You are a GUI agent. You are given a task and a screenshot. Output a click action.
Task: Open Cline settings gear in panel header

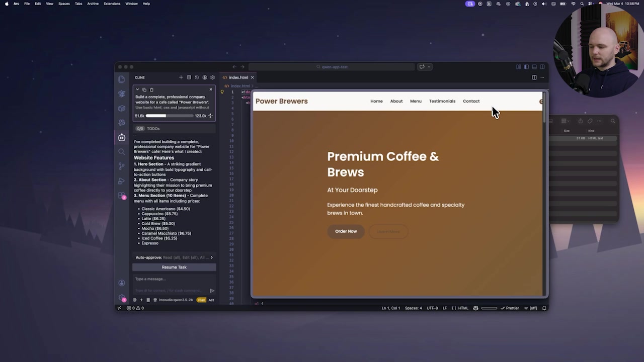pyautogui.click(x=212, y=77)
